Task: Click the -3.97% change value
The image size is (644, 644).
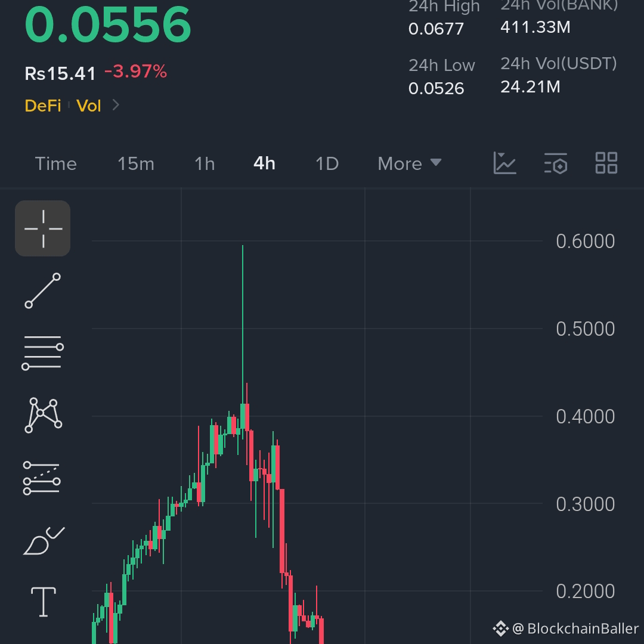Action: [135, 72]
